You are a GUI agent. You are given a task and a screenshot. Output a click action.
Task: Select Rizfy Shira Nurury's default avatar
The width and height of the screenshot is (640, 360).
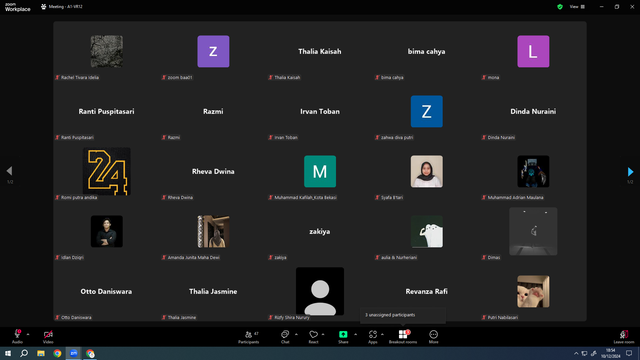tap(320, 291)
